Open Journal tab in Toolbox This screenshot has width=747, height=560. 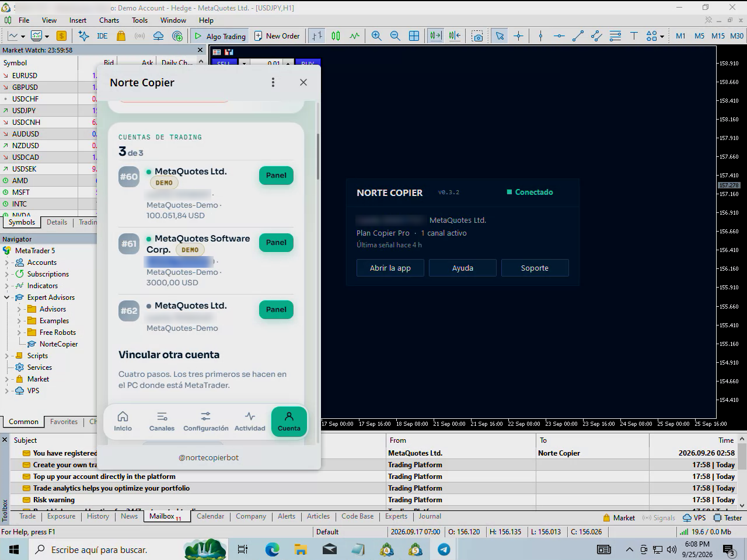pos(430,516)
